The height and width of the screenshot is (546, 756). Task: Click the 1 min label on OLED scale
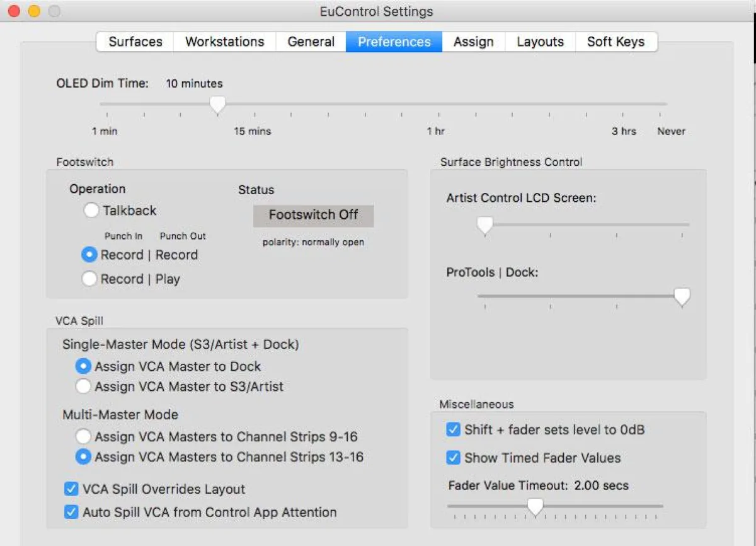point(105,131)
